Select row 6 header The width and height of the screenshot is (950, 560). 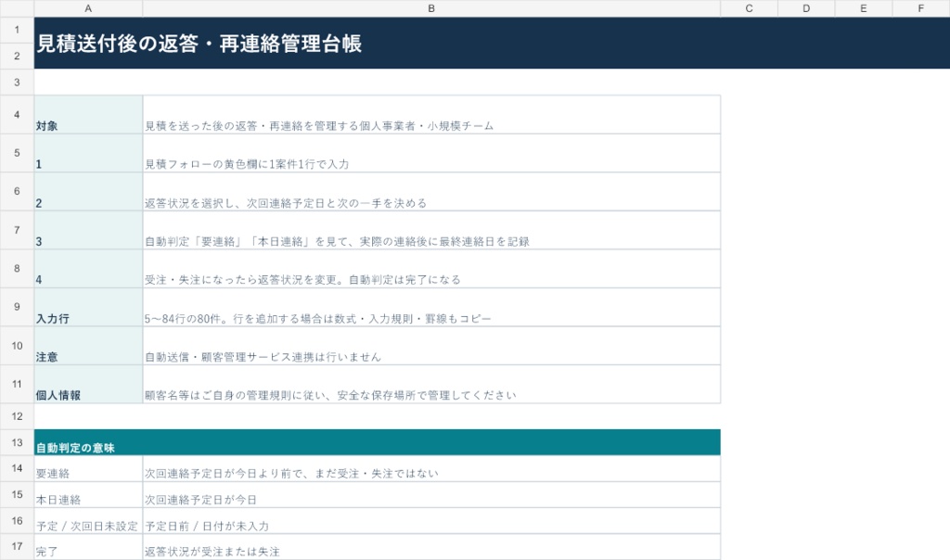[x=17, y=191]
